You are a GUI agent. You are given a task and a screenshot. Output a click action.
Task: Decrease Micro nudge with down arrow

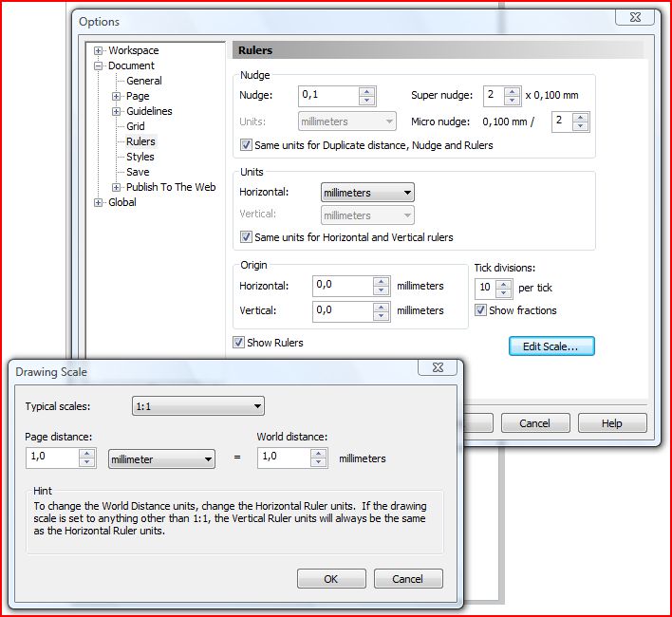(580, 126)
